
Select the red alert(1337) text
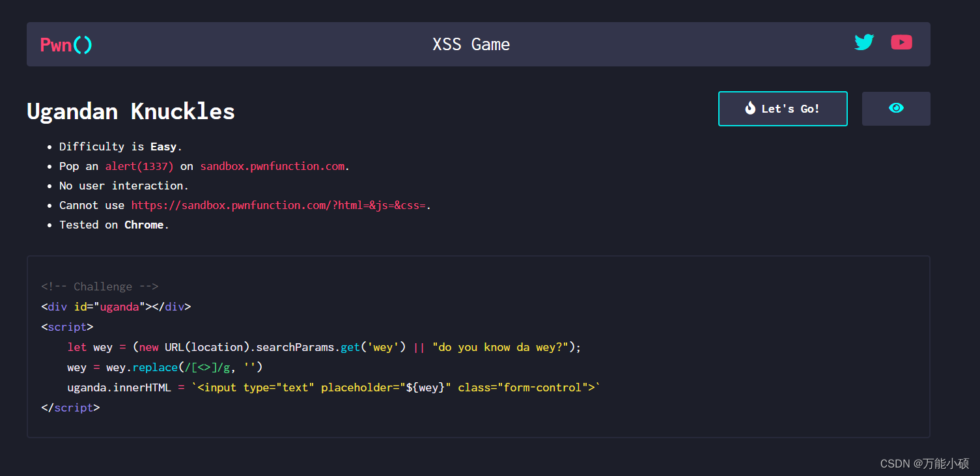click(139, 166)
